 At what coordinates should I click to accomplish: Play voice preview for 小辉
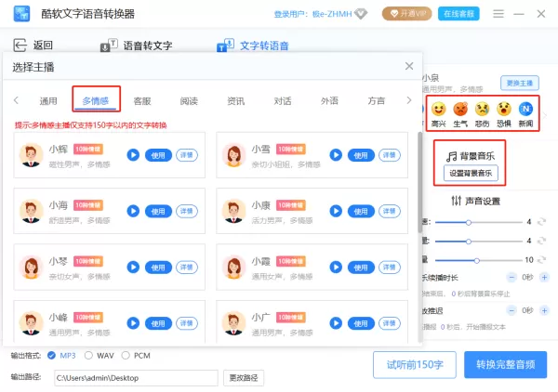(x=133, y=155)
